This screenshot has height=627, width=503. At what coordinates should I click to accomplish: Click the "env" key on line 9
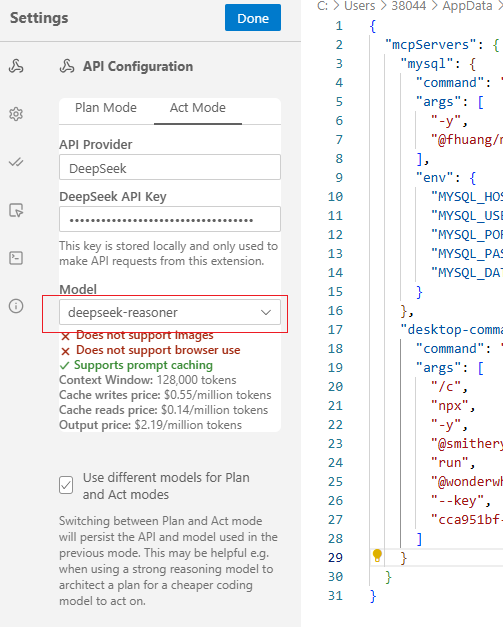(x=436, y=177)
